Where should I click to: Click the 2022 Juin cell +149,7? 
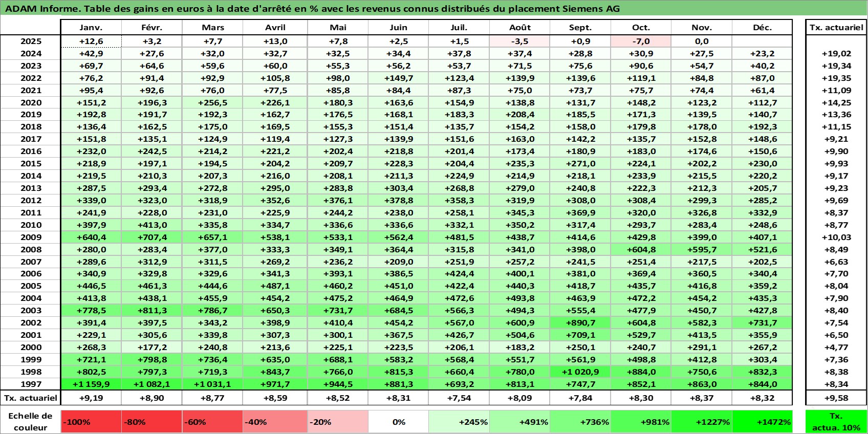pyautogui.click(x=399, y=78)
